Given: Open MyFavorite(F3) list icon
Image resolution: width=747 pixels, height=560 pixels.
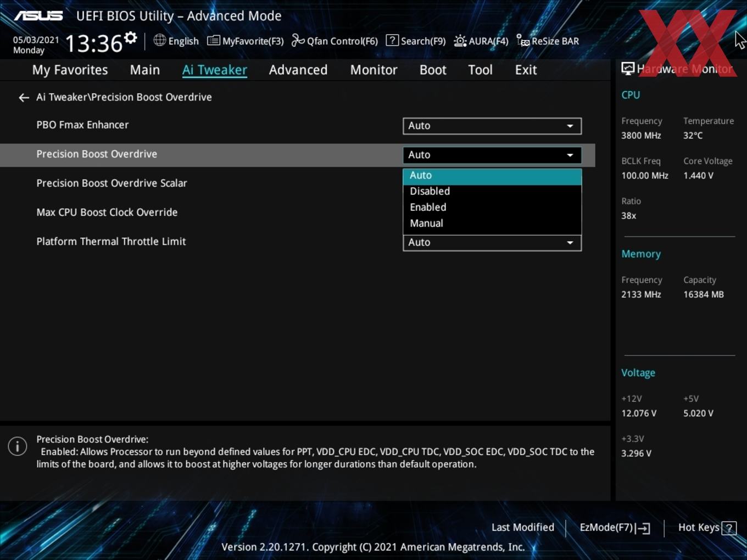Looking at the screenshot, I should point(213,41).
